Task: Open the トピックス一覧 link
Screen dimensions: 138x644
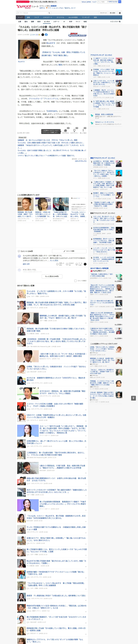Action: 115,21
